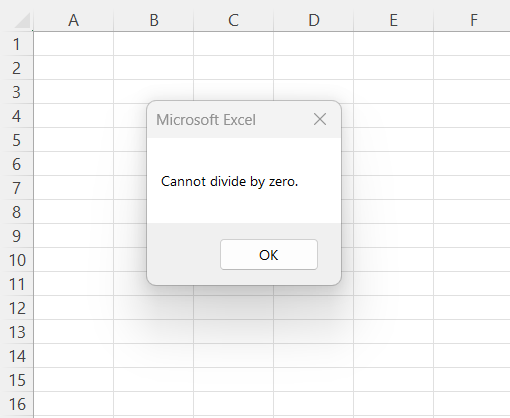
Task: Select column E header
Action: coord(394,20)
